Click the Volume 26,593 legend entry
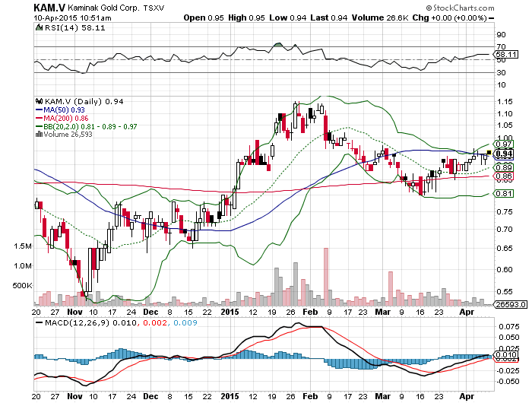Viewport: 532px width, 403px height. [68, 135]
